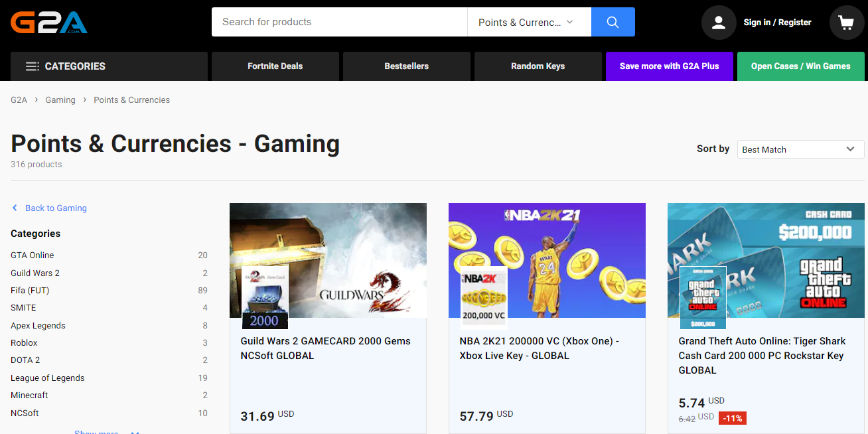Click the Guild Wars 2000 gems box thumbnail
The image size is (868, 434).
(x=265, y=299)
